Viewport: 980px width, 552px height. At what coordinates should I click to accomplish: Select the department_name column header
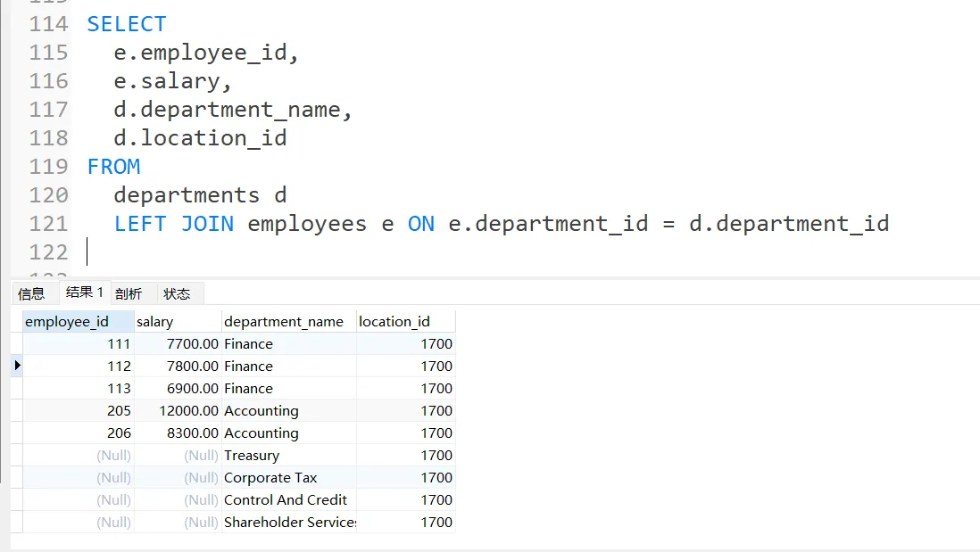pos(284,322)
